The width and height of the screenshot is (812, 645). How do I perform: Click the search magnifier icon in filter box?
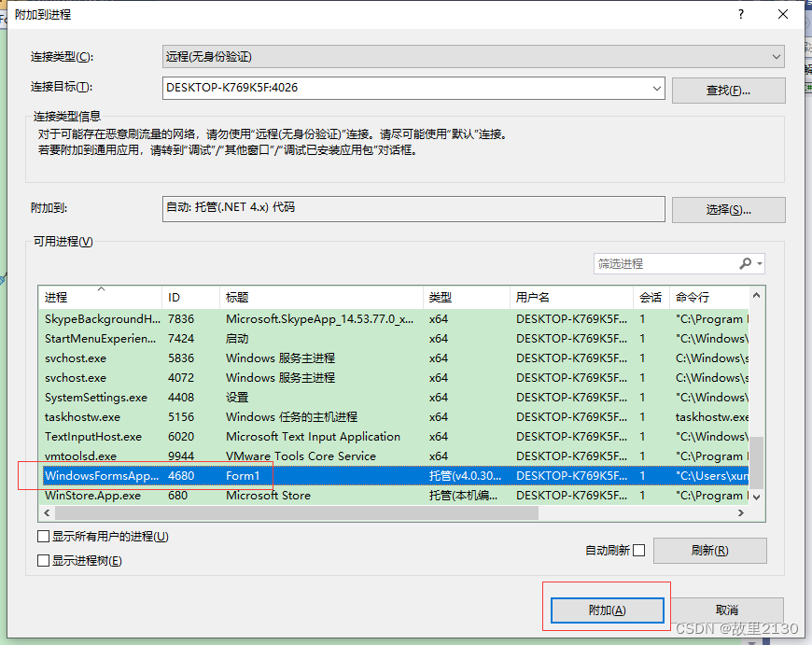(x=745, y=264)
